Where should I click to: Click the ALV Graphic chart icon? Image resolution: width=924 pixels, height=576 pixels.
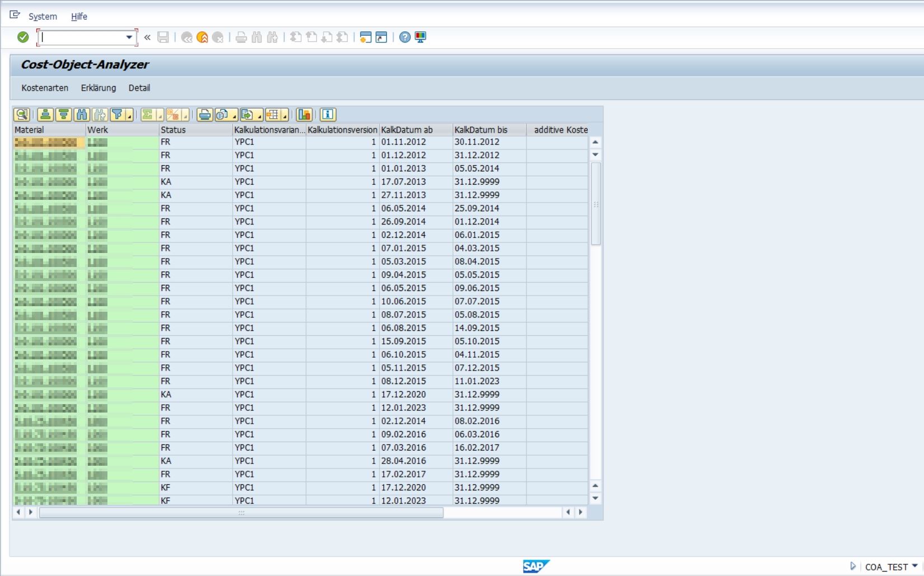(x=304, y=115)
